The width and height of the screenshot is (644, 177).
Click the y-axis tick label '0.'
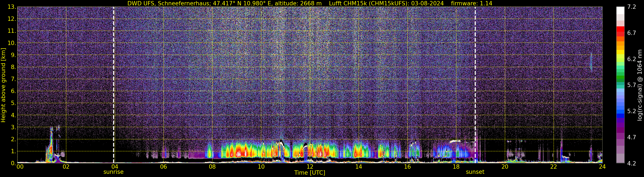click(x=13, y=163)
